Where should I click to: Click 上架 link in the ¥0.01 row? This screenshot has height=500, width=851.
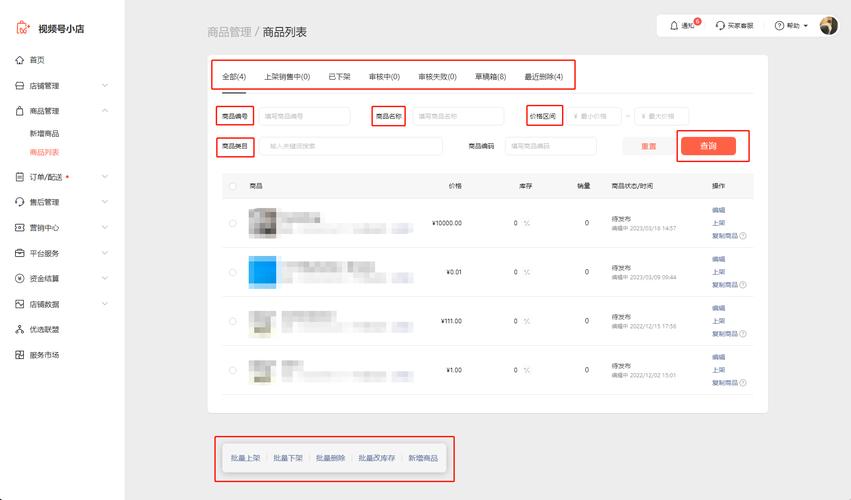point(719,272)
